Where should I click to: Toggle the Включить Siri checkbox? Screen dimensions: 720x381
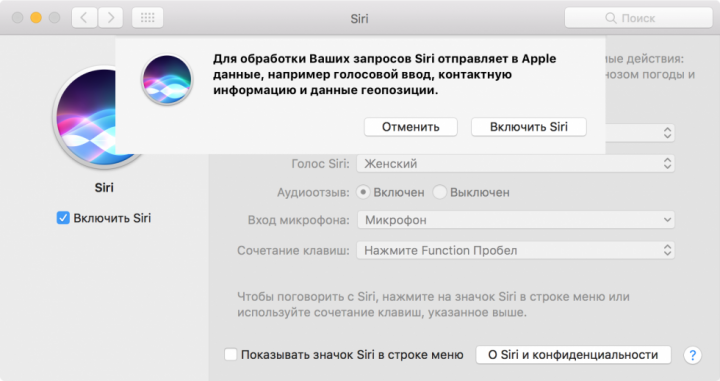[x=63, y=218]
